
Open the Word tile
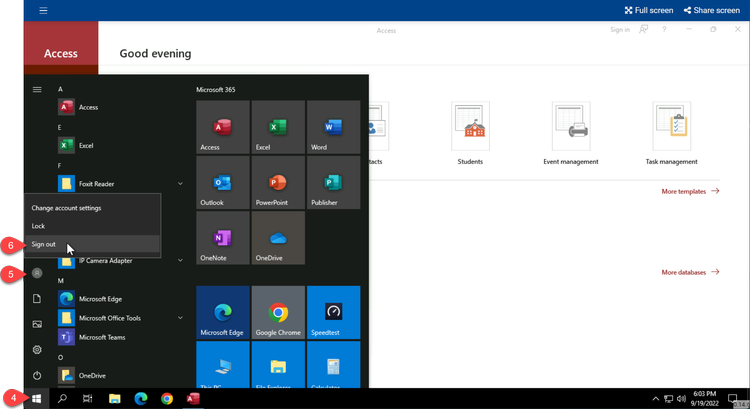coord(333,127)
